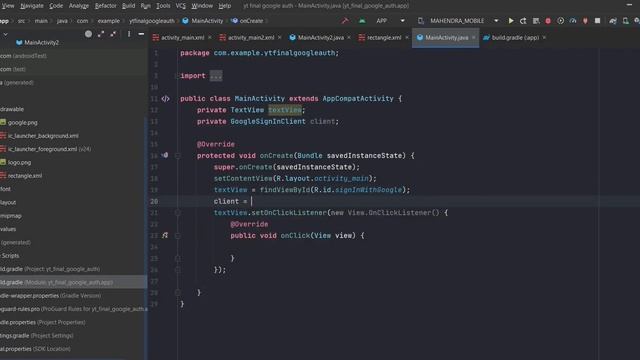Image resolution: width=640 pixels, height=360 pixels.
Task: Open the Build menu
Action: pos(128,6)
